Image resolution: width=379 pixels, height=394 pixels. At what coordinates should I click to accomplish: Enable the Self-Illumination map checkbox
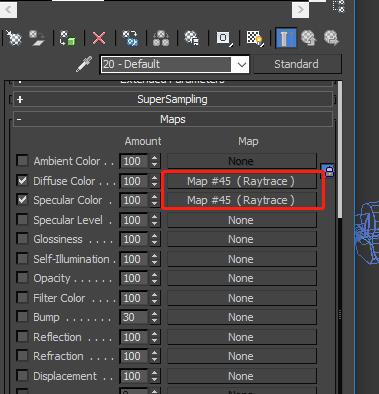pyautogui.click(x=22, y=259)
